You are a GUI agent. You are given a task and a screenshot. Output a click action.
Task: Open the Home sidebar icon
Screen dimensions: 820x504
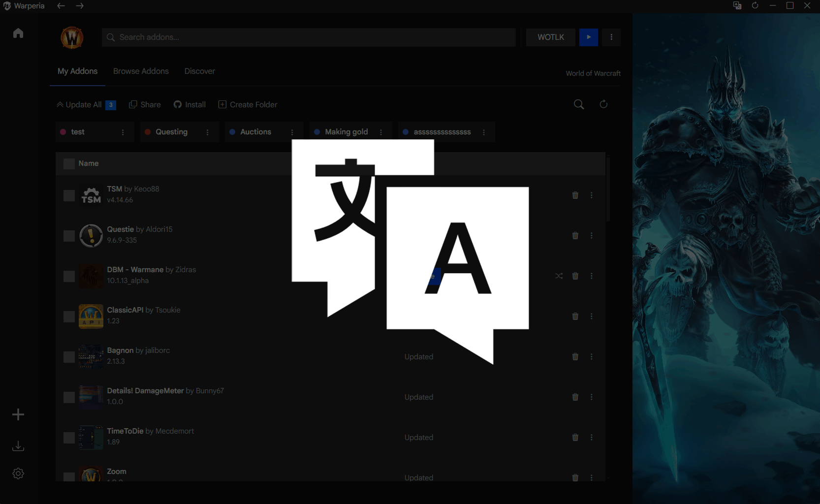click(18, 33)
